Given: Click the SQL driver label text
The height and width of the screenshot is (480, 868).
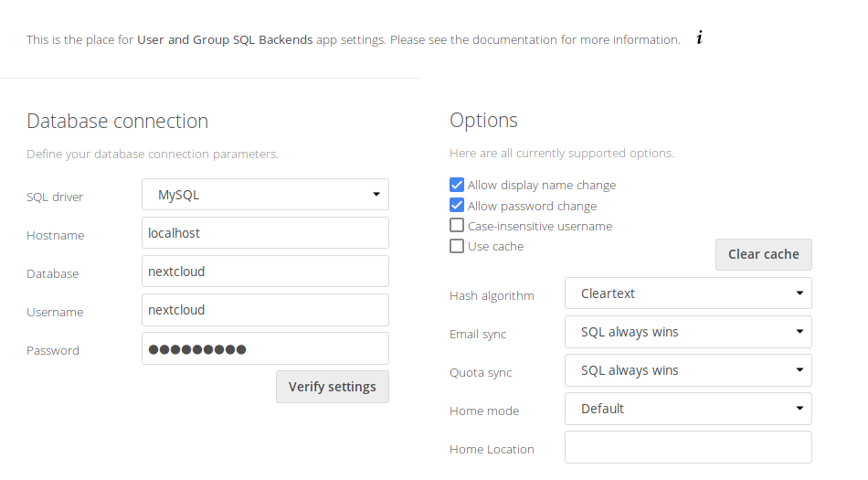Looking at the screenshot, I should (x=55, y=197).
